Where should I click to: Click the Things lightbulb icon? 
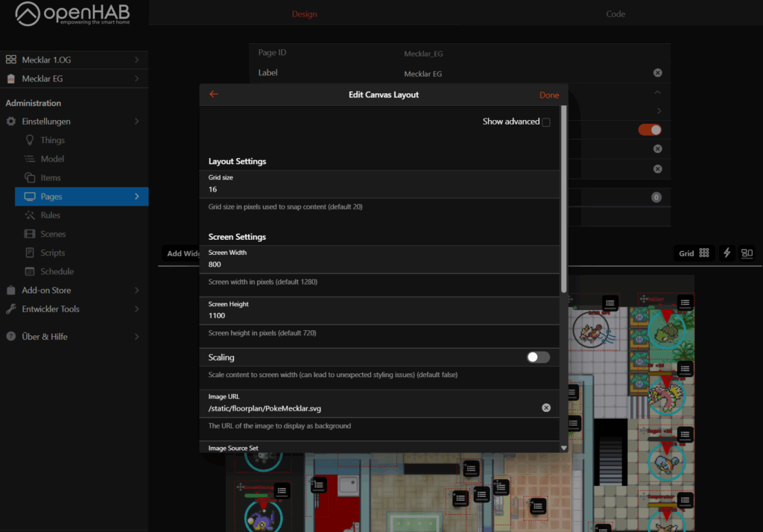click(x=30, y=140)
